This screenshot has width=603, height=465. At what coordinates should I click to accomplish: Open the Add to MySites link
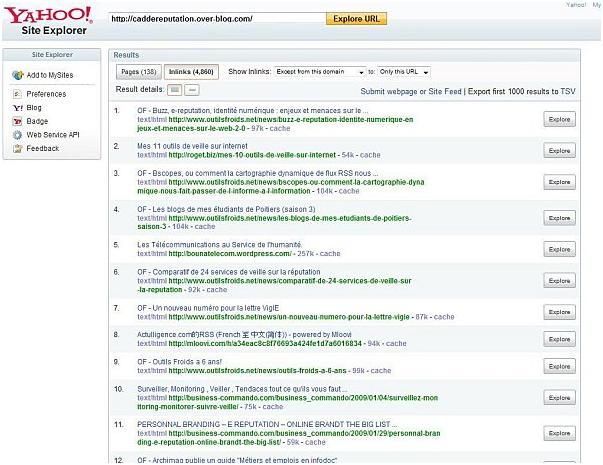point(50,75)
